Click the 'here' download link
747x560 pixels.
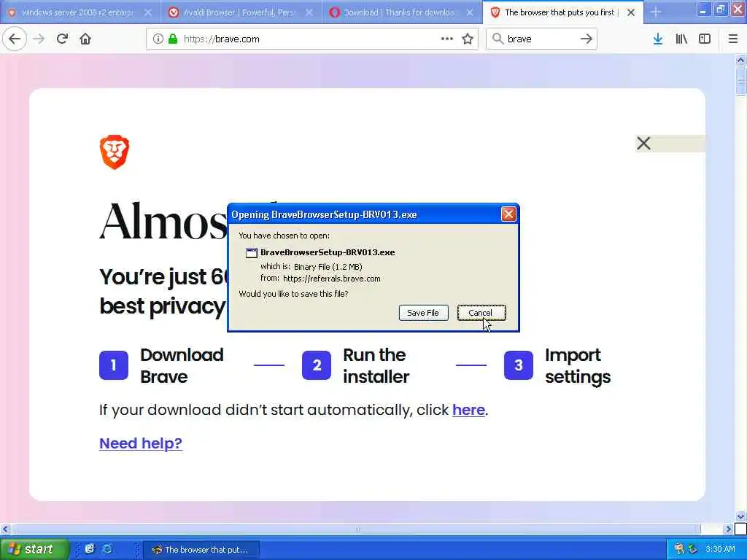(x=468, y=410)
